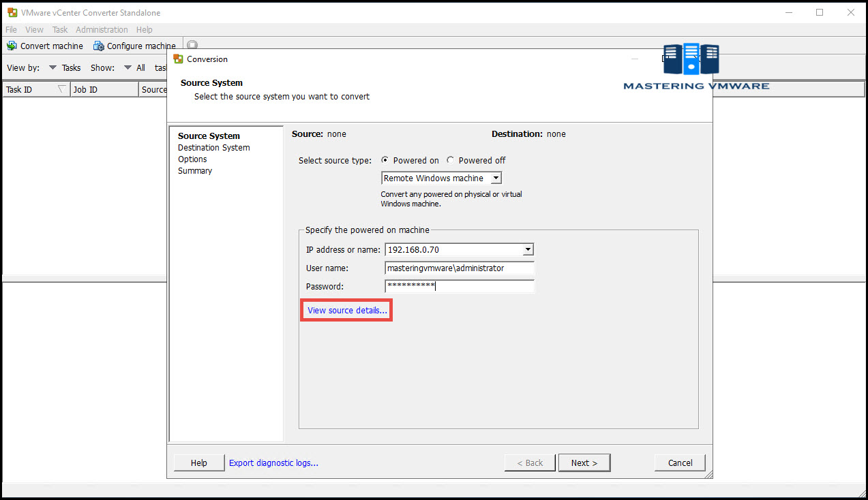Click the Job ID column header

click(104, 89)
